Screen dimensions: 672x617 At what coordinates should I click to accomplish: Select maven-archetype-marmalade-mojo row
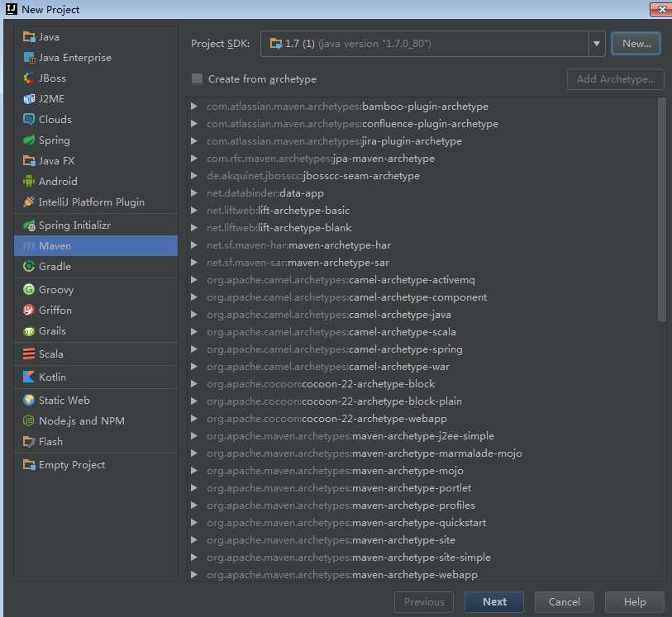coord(423,453)
